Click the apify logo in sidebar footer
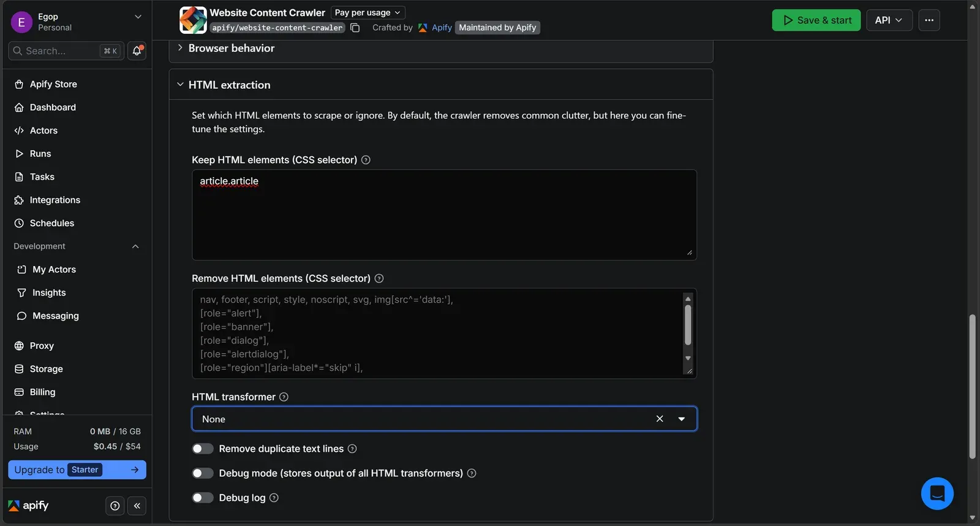 point(28,506)
